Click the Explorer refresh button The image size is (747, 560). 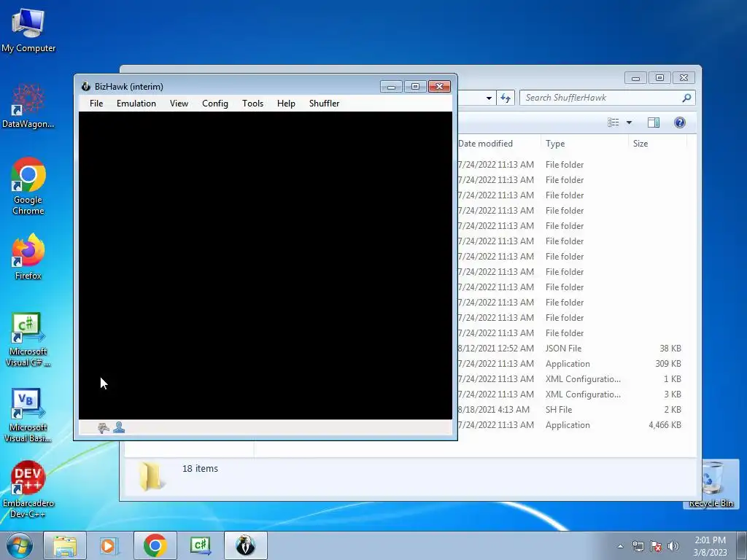pyautogui.click(x=506, y=98)
